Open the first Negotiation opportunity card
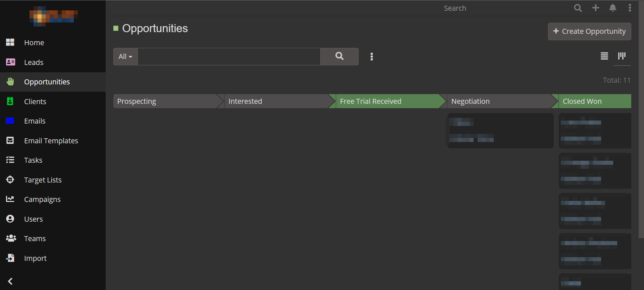 (500, 131)
